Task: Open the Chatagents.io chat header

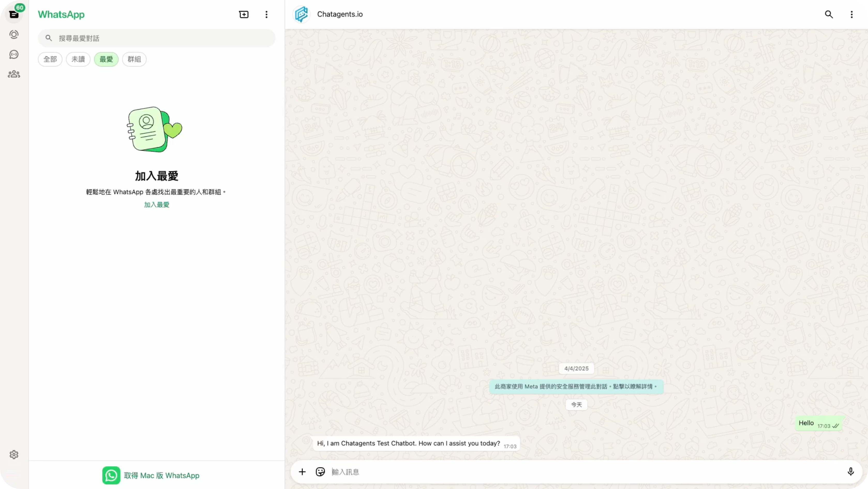Action: tap(339, 14)
